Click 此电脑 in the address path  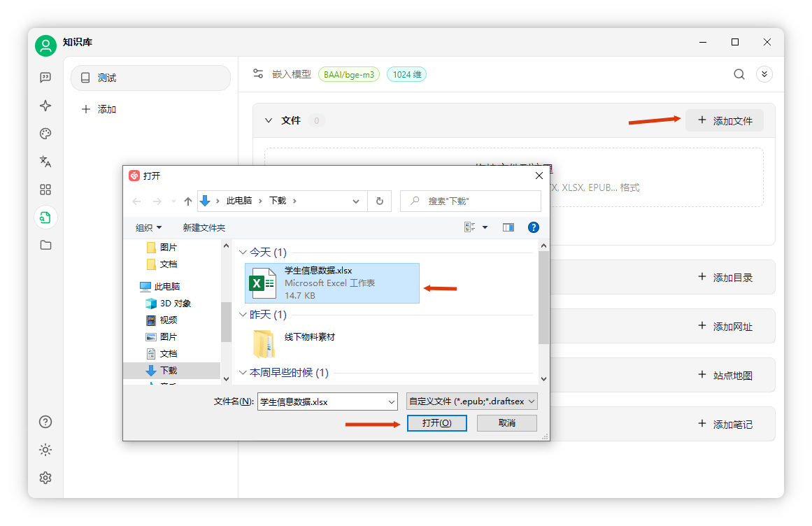point(238,201)
